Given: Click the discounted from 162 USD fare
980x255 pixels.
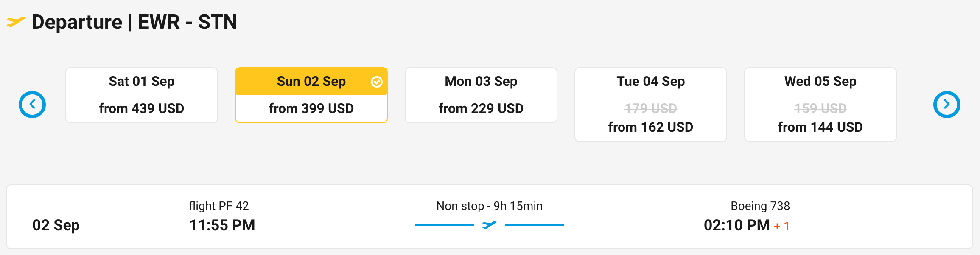Looking at the screenshot, I should pos(650,127).
